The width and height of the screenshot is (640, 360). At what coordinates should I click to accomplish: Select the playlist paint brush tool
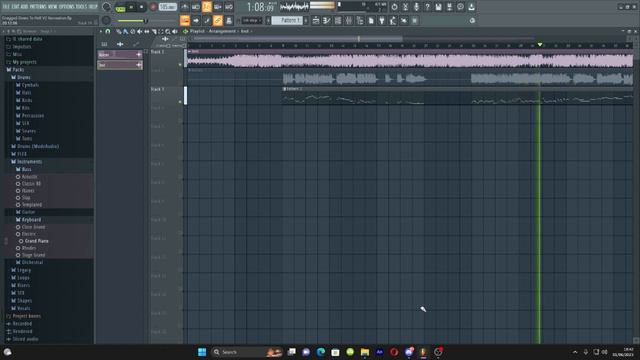125,31
